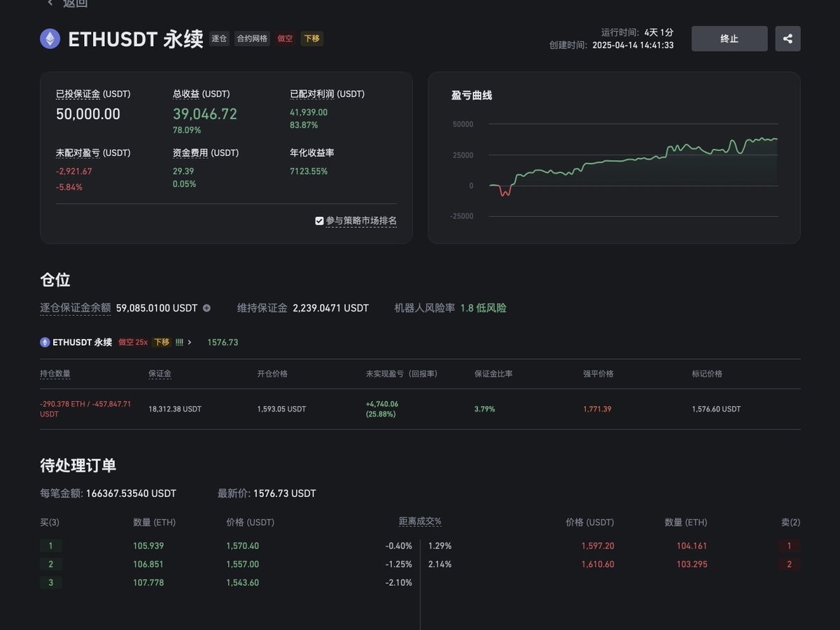Viewport: 840px width, 630px height.
Task: Click the yellow 下移 tag in the header
Action: pos(311,38)
